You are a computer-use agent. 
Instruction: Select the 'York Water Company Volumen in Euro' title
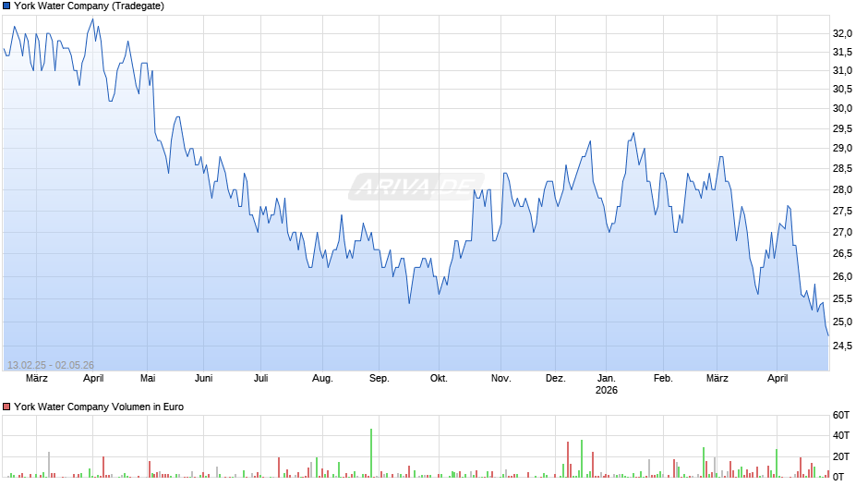[99, 407]
